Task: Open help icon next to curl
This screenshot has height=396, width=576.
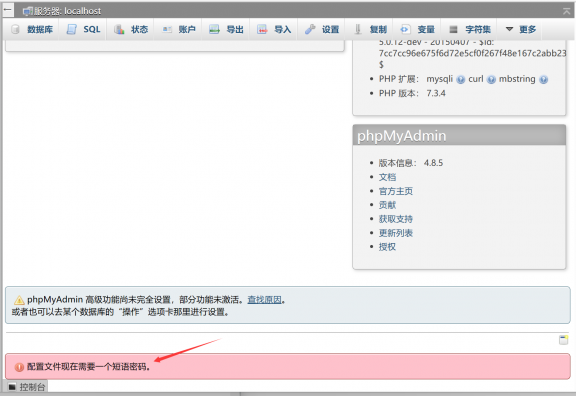Action: pos(491,80)
